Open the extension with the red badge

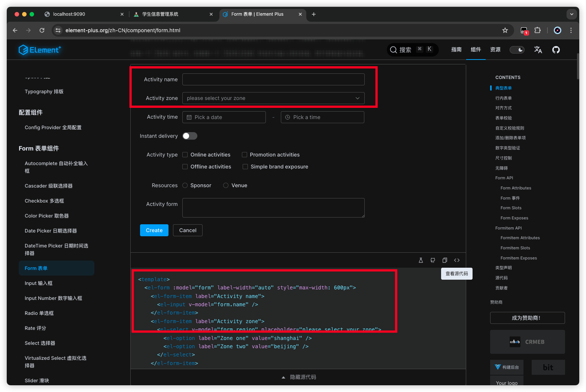(x=524, y=31)
